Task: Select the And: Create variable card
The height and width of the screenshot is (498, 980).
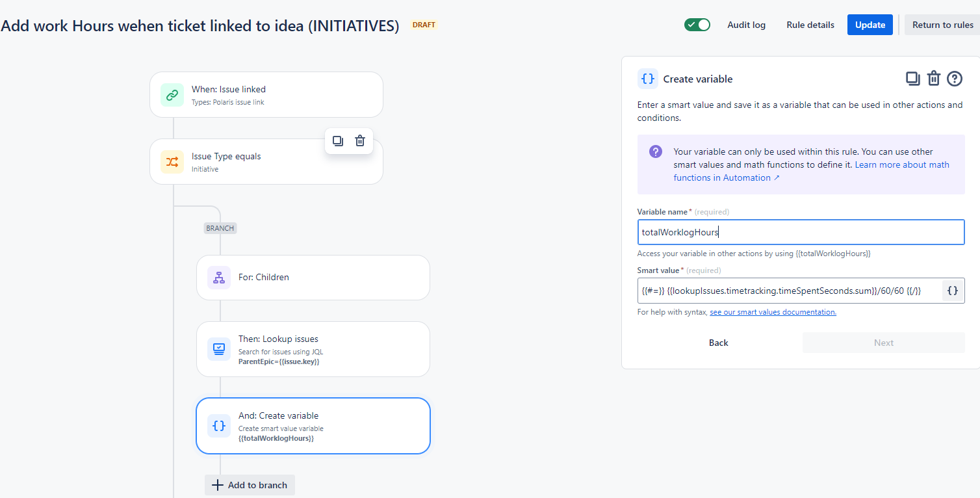Action: (313, 426)
